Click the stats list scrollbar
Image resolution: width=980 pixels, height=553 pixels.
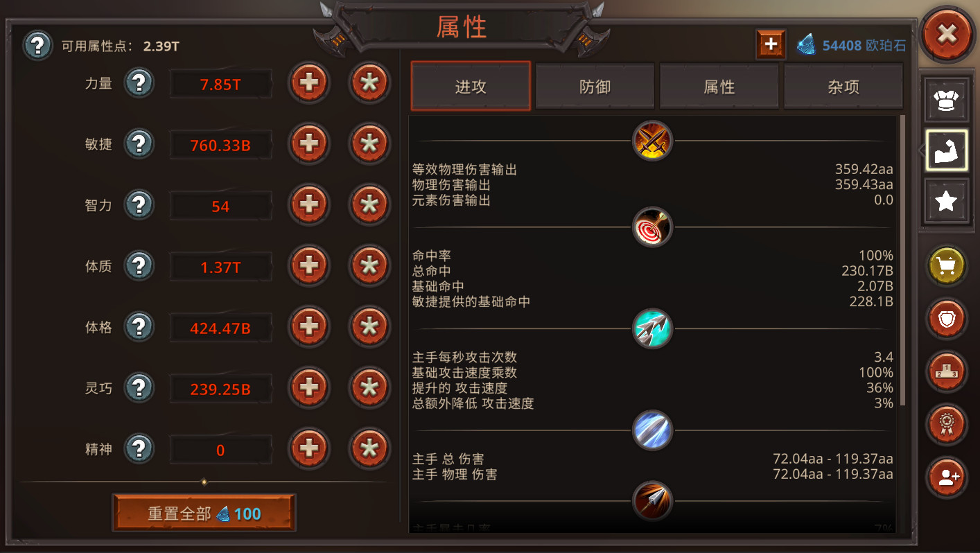point(902,261)
